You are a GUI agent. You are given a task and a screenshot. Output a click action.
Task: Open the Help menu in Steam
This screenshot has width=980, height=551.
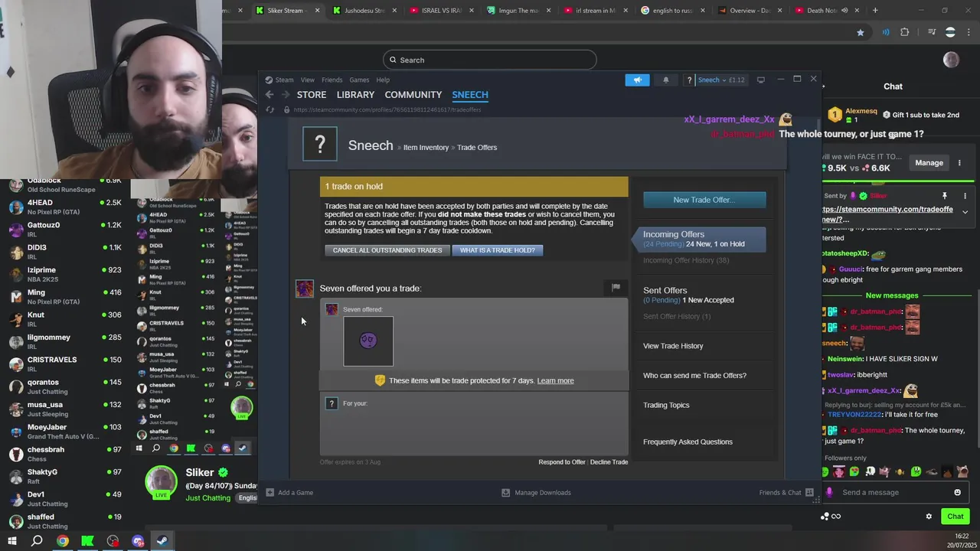(x=383, y=80)
